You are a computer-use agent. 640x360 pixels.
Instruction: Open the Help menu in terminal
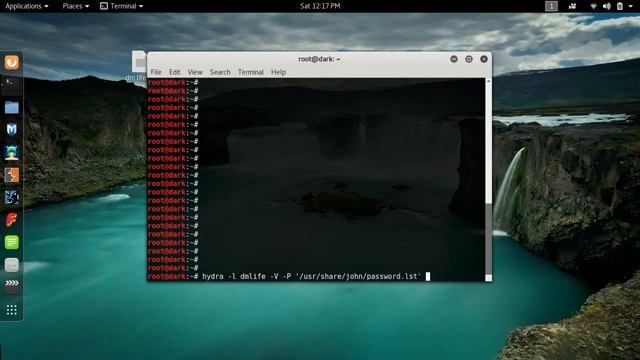pyautogui.click(x=278, y=72)
